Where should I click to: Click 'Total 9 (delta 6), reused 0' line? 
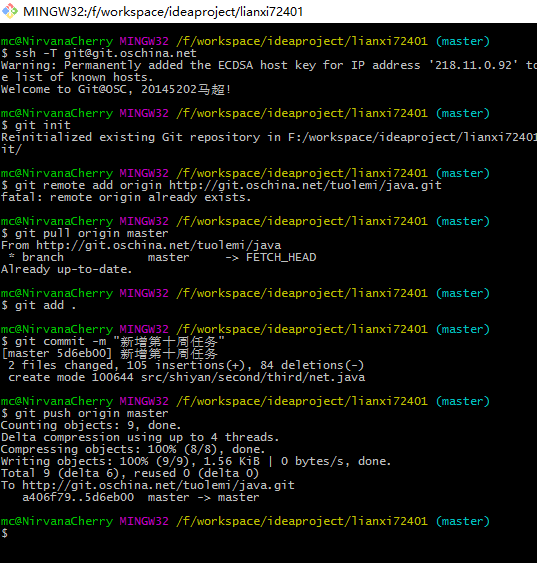tap(130, 473)
